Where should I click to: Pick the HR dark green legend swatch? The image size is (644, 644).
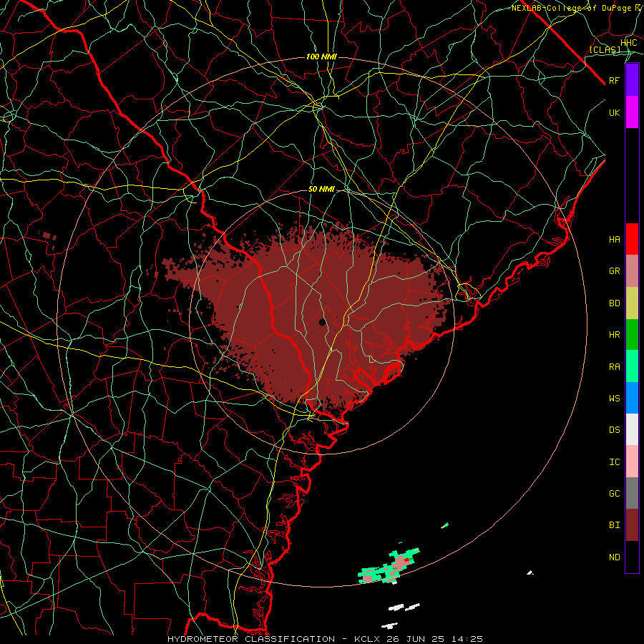pyautogui.click(x=632, y=335)
